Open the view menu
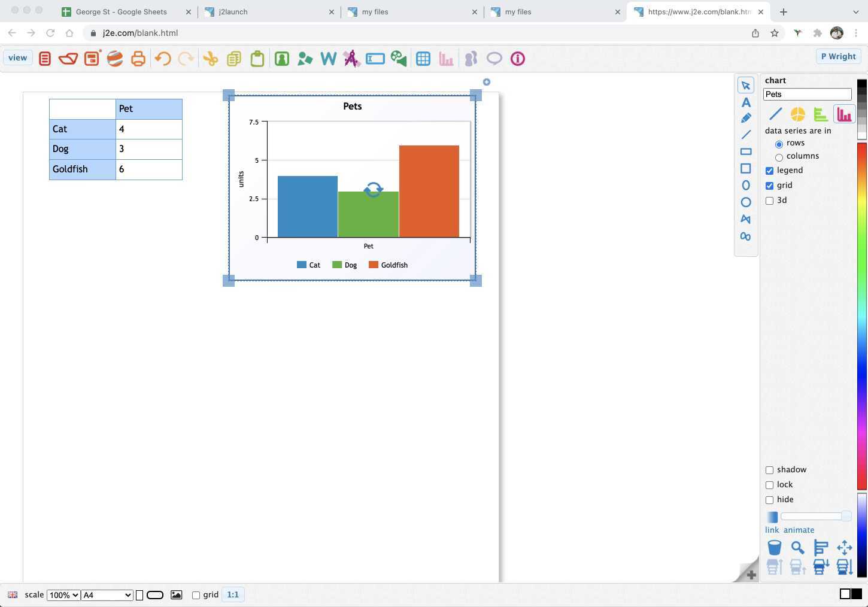This screenshot has width=868, height=607. pyautogui.click(x=17, y=57)
